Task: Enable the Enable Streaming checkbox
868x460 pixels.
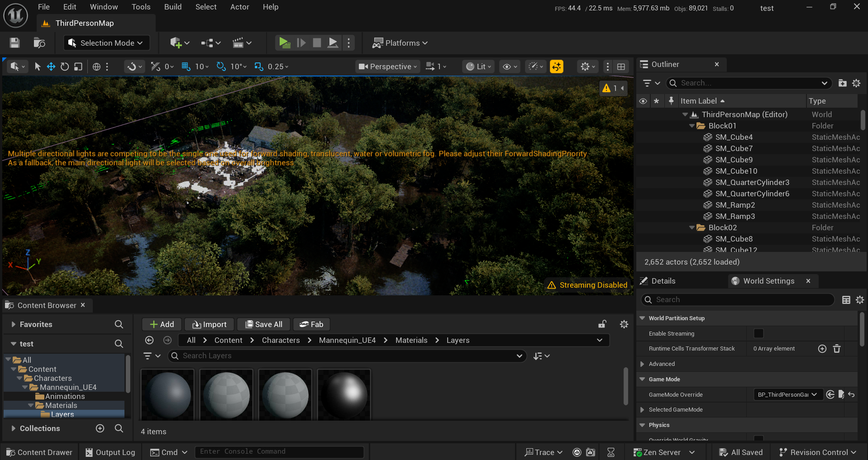Action: click(x=758, y=333)
